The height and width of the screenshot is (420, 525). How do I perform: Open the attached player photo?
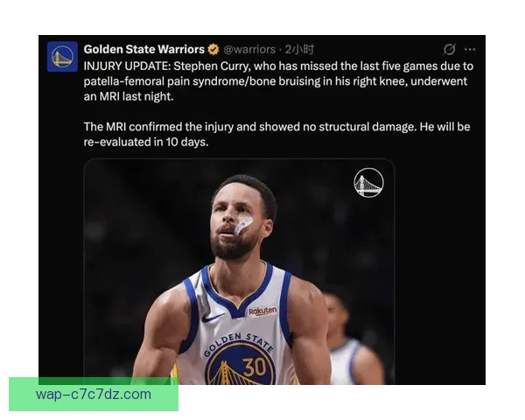click(x=239, y=271)
